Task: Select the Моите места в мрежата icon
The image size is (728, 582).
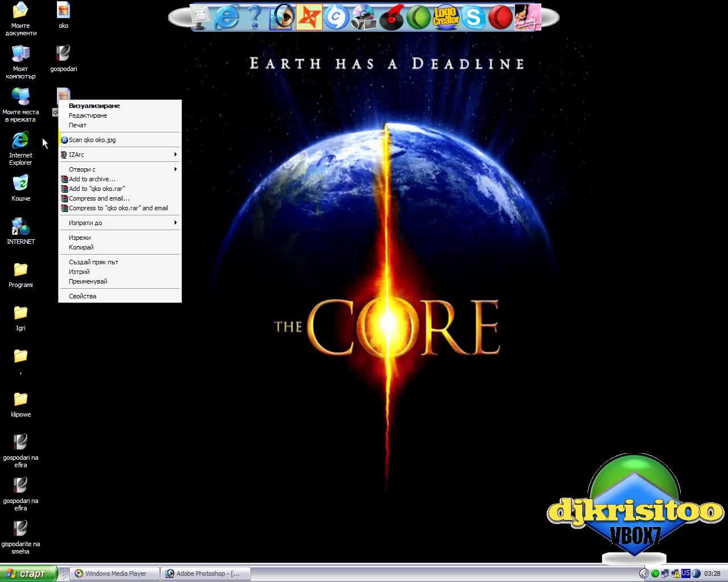Action: 20,106
